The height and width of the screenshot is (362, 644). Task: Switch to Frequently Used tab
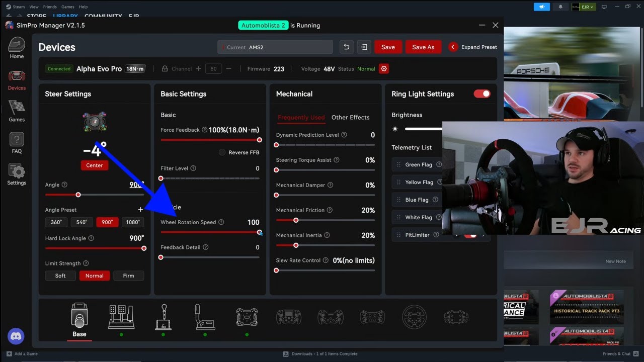(x=301, y=117)
